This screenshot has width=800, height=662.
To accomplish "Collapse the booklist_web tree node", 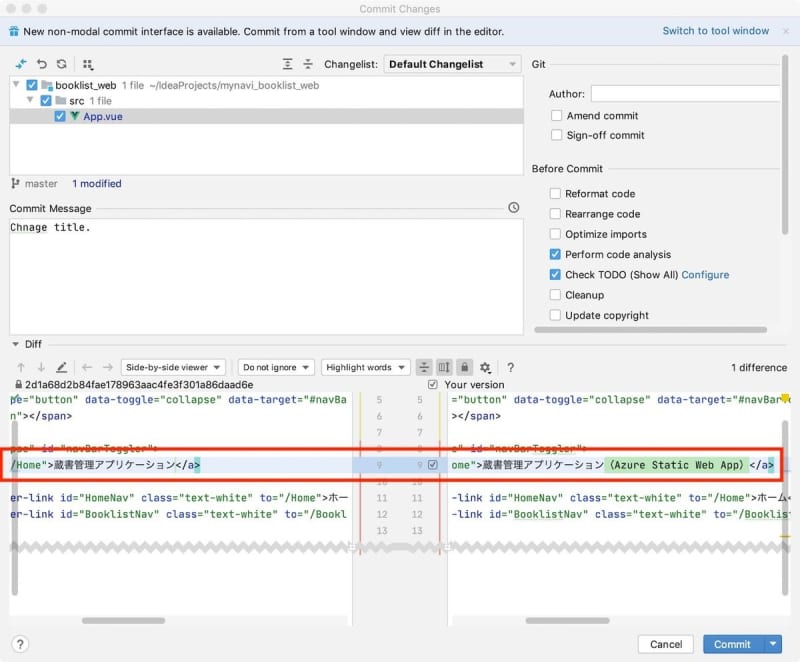I will [16, 84].
